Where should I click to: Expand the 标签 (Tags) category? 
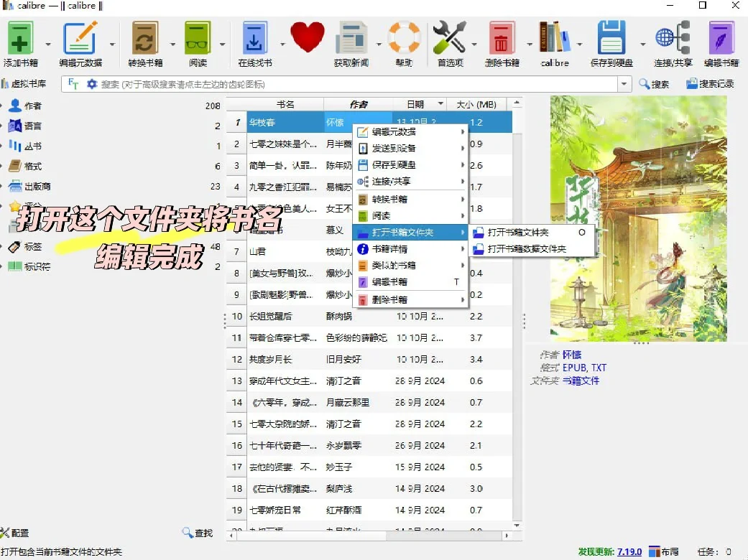tap(2, 246)
